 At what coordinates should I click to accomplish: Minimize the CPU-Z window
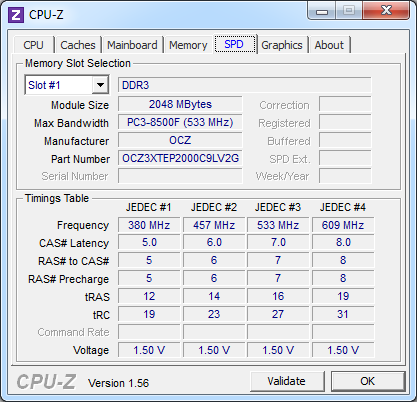point(322,12)
